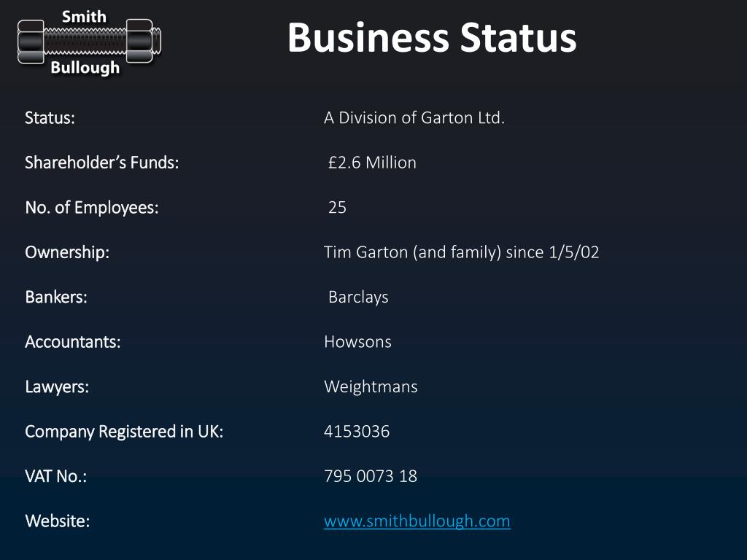This screenshot has width=747, height=560.
Task: Click the No. of Employees label
Action: (x=92, y=208)
